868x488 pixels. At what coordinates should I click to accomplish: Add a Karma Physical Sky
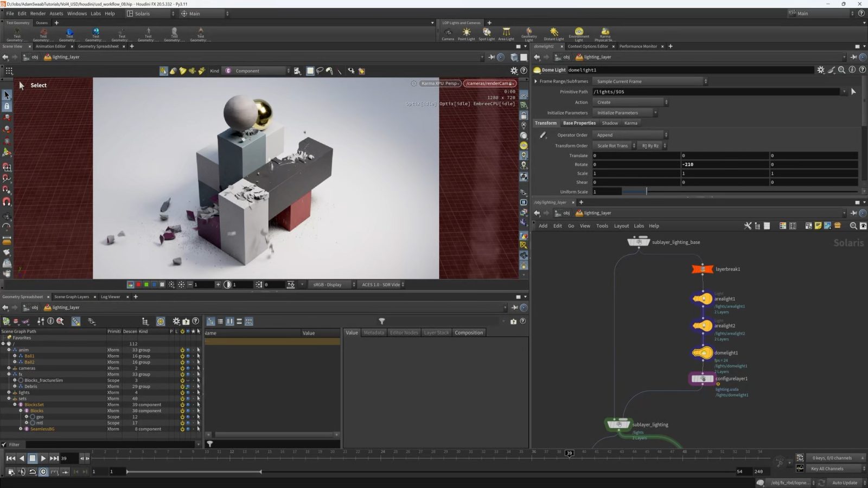pos(604,33)
